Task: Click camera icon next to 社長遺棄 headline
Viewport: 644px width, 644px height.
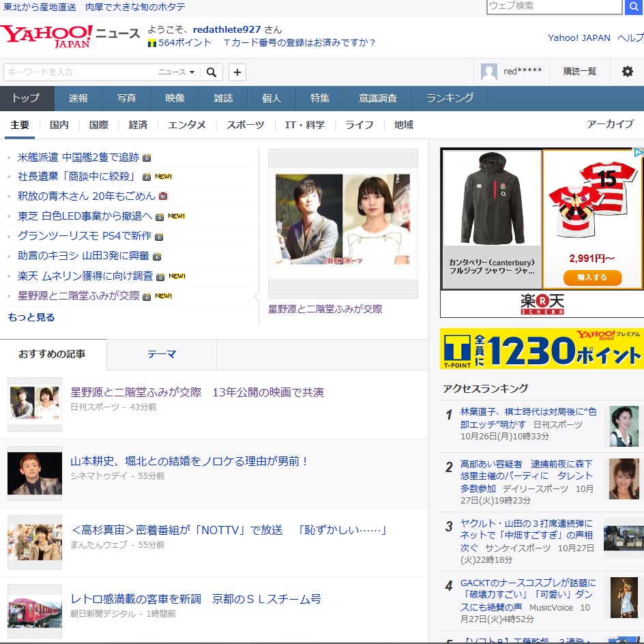Action: [x=147, y=177]
